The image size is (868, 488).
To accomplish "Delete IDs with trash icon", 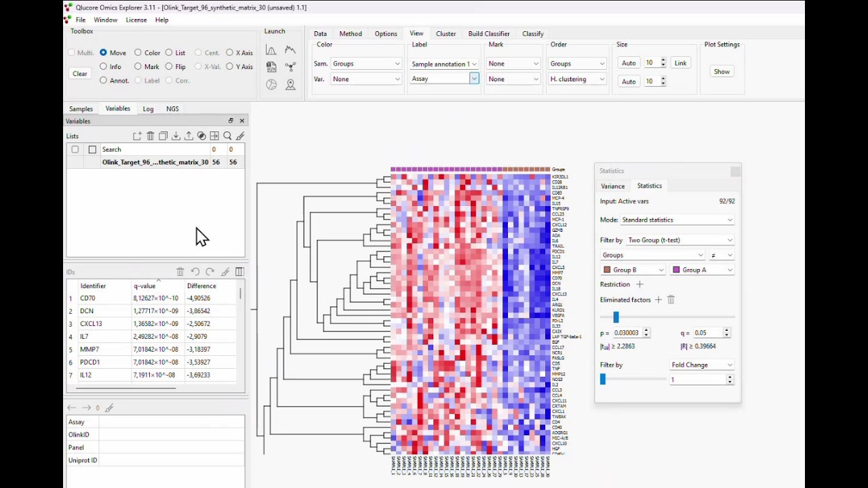I will [x=180, y=272].
